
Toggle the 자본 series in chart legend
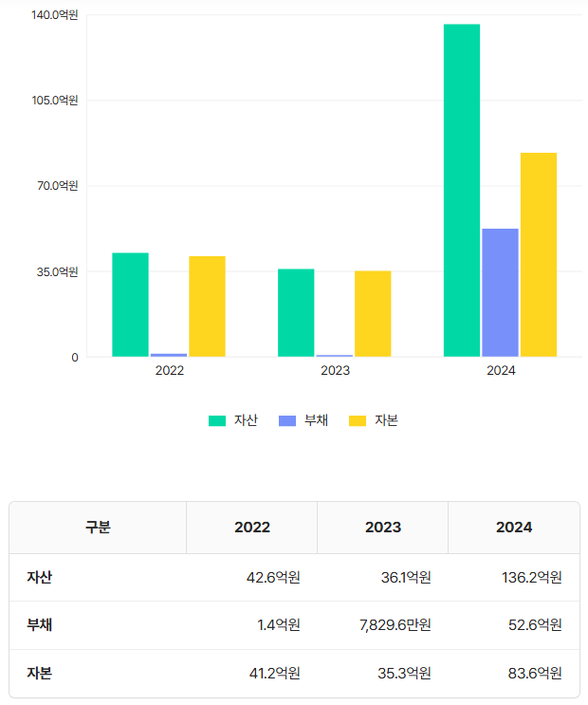click(x=374, y=420)
